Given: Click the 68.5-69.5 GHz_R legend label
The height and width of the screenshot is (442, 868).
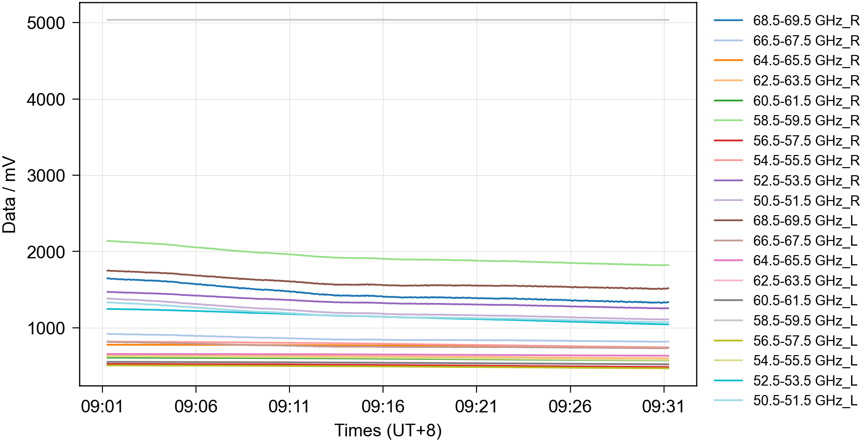Looking at the screenshot, I should point(805,21).
